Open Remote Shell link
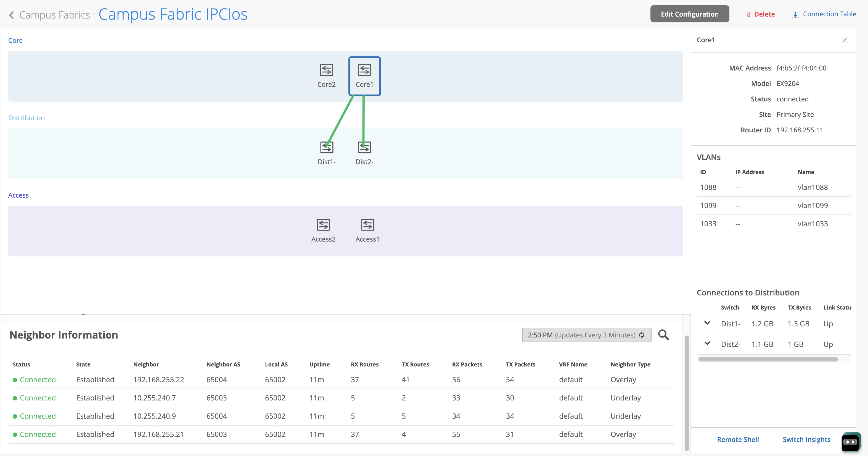This screenshot has width=868, height=456. (x=738, y=439)
